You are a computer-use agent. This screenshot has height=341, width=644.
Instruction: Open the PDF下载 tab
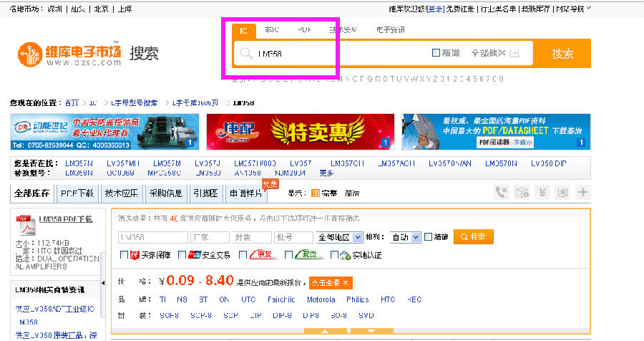point(77,193)
